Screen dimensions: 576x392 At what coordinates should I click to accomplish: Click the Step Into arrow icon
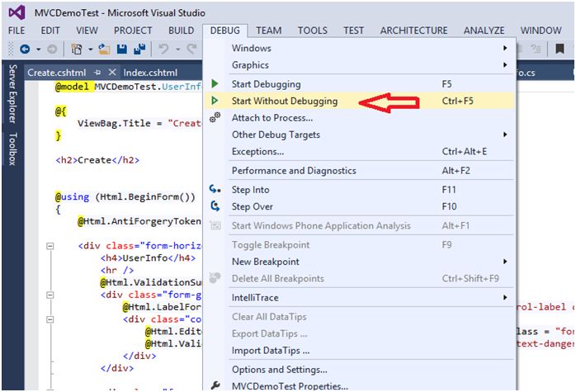(215, 189)
